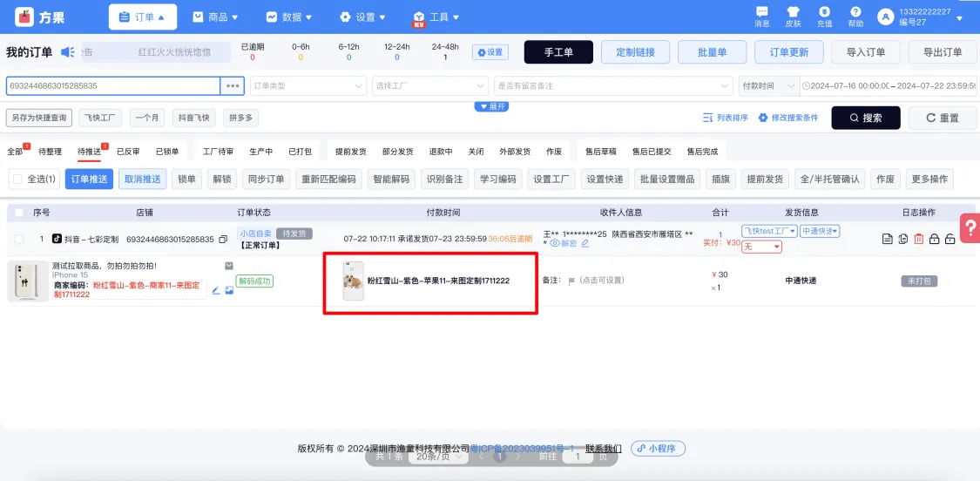Click the order number search field
The image size is (980, 481).
113,85
